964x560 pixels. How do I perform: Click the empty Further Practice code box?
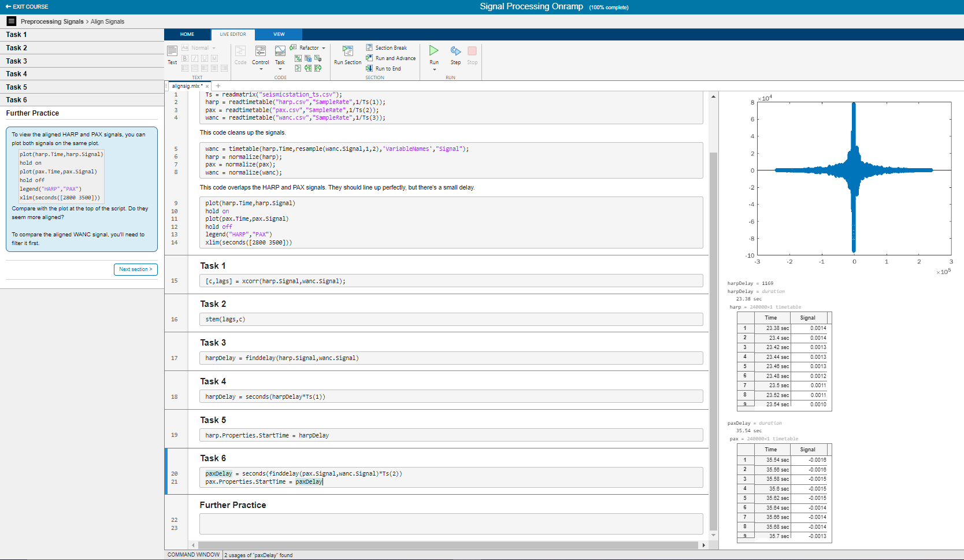click(x=451, y=524)
